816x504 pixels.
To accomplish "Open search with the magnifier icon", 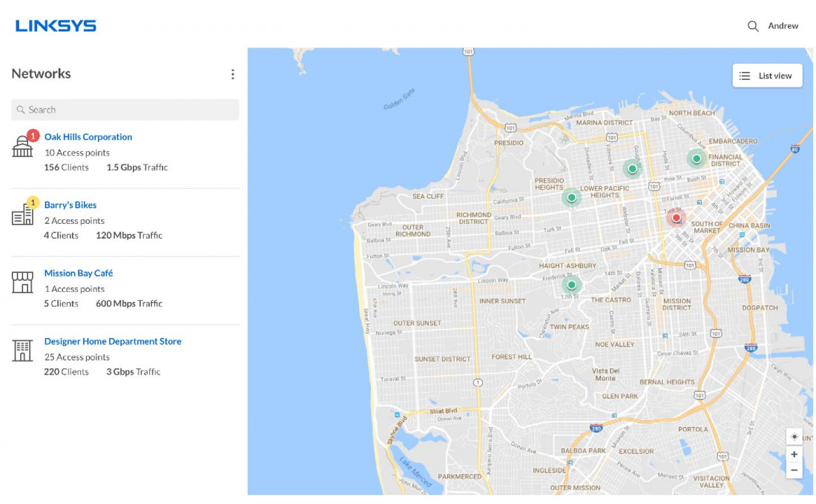I will point(753,26).
